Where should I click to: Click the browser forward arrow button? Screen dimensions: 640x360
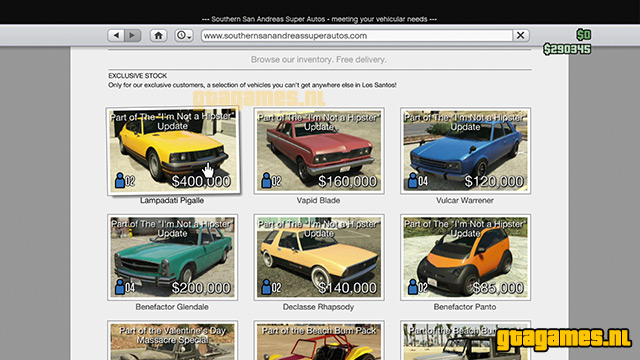[133, 36]
